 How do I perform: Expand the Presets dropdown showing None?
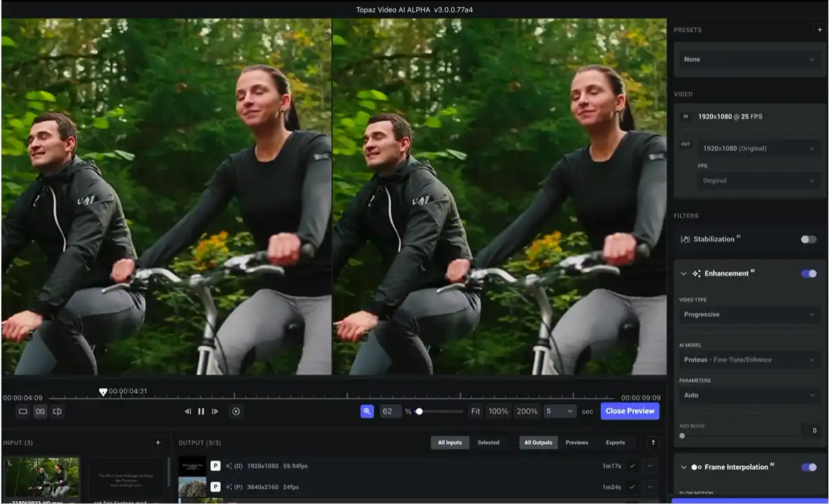click(x=749, y=60)
